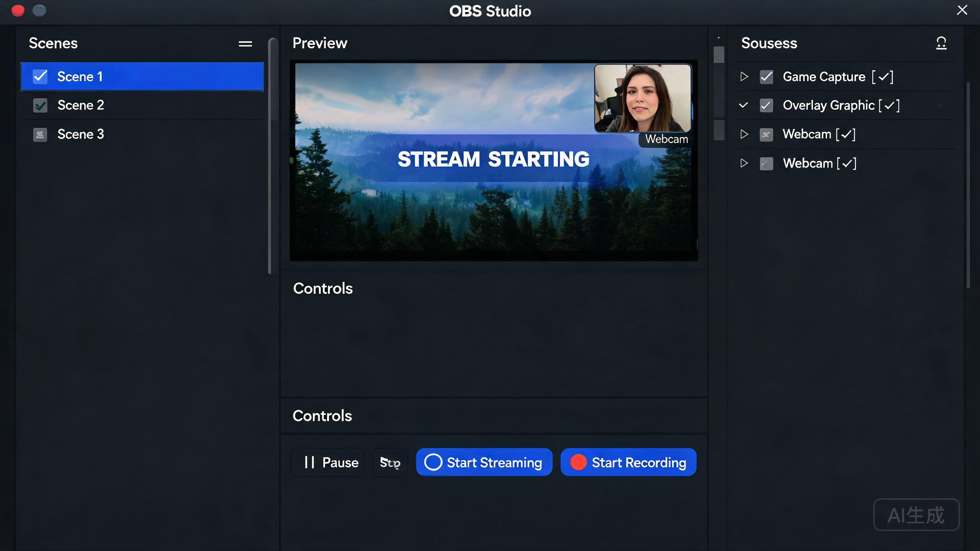Click Start Recording

pos(629,462)
